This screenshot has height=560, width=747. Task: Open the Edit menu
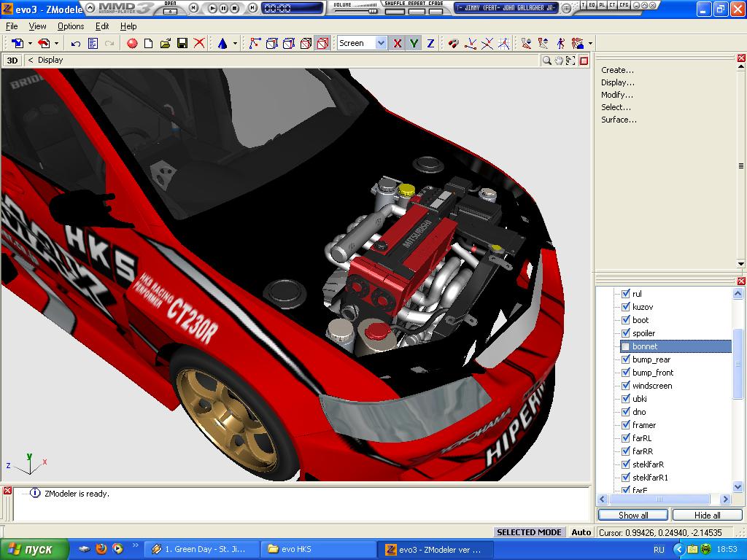click(102, 26)
